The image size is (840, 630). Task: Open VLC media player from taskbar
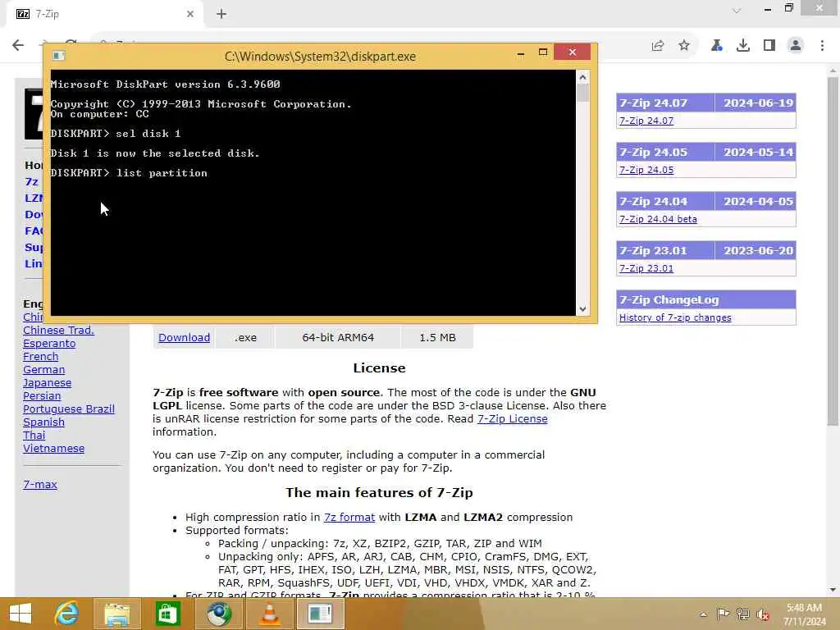tap(269, 614)
